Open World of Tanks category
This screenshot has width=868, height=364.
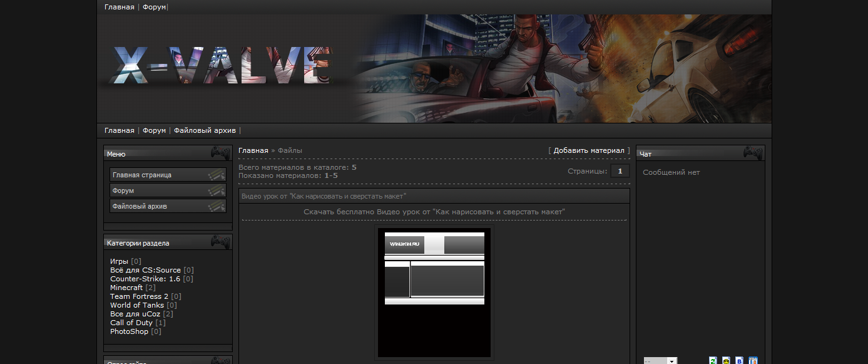tap(137, 305)
